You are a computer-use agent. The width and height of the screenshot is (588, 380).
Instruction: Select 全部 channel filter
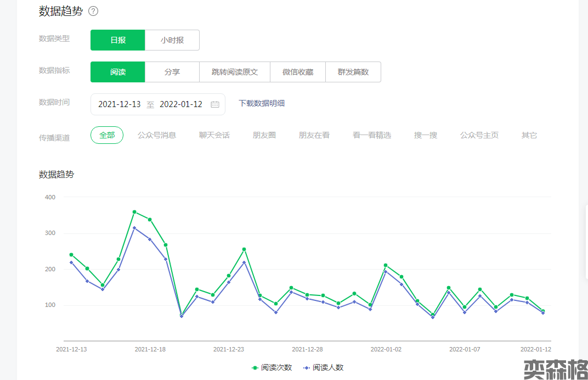pos(107,135)
